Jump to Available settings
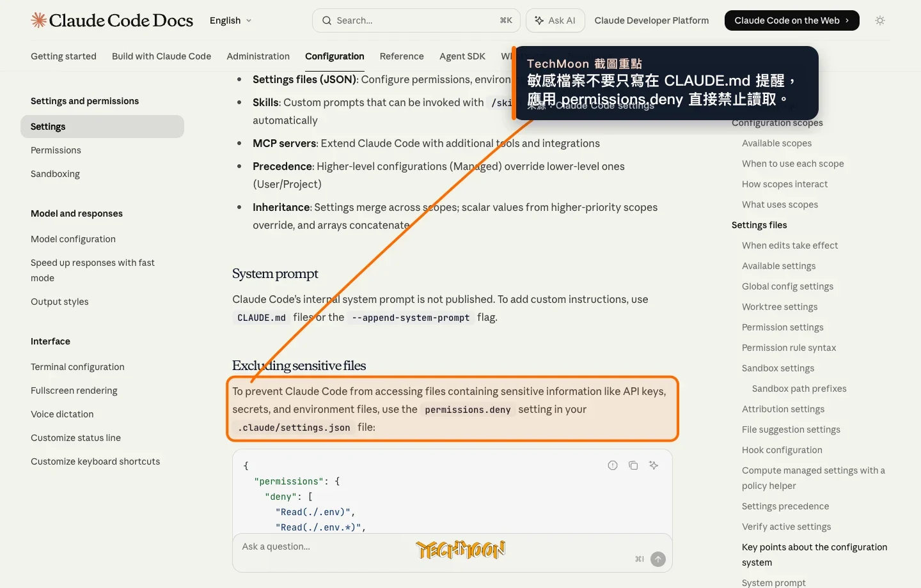The image size is (921, 588). (x=778, y=266)
